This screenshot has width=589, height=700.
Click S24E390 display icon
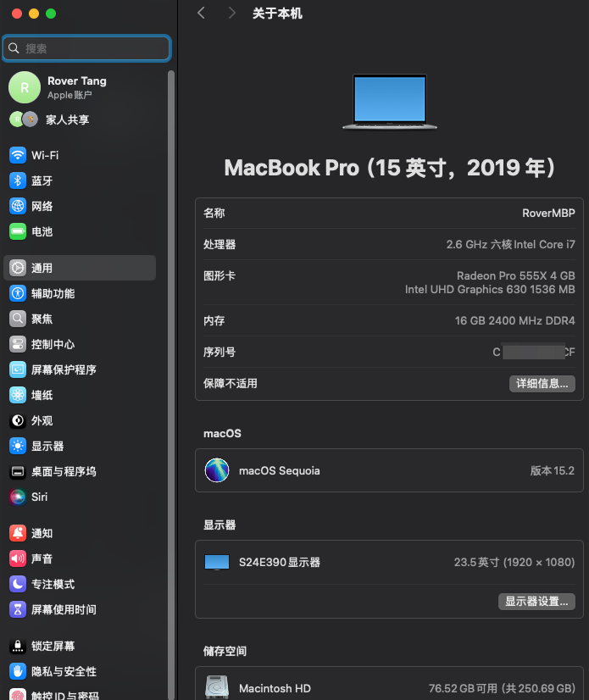[x=217, y=562]
